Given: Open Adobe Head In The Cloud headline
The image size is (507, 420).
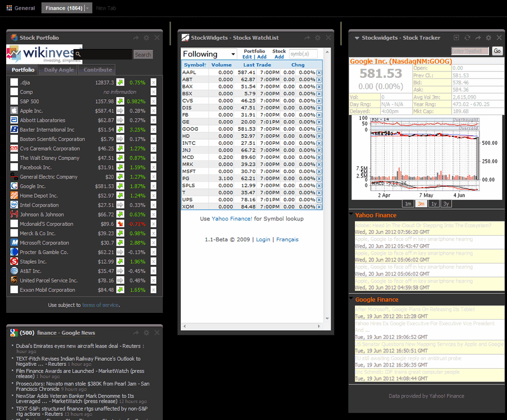Looking at the screenshot, I should pyautogui.click(x=423, y=225).
